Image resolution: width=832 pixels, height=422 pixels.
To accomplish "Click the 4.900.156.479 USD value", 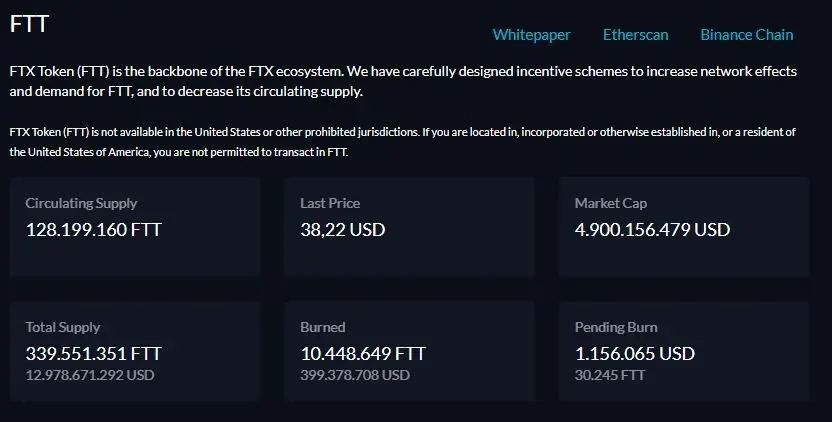I will point(652,230).
